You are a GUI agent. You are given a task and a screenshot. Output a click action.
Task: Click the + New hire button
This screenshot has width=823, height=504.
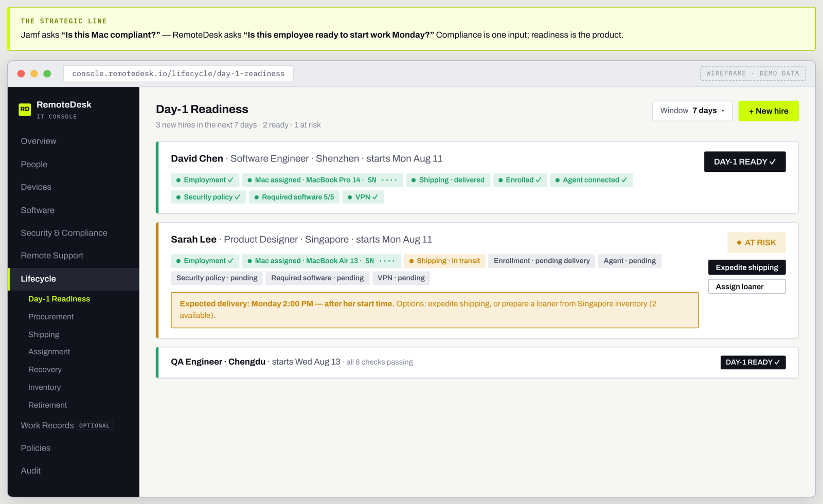pos(768,111)
